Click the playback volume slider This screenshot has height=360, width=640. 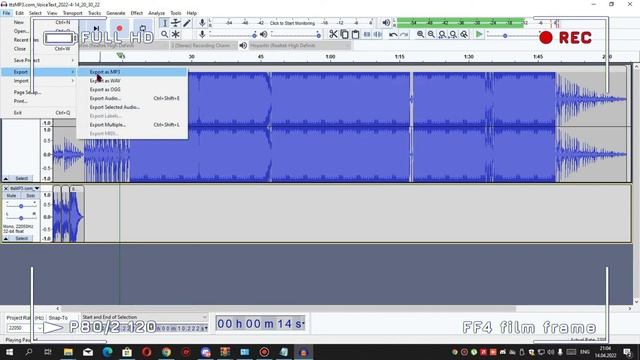point(296,35)
